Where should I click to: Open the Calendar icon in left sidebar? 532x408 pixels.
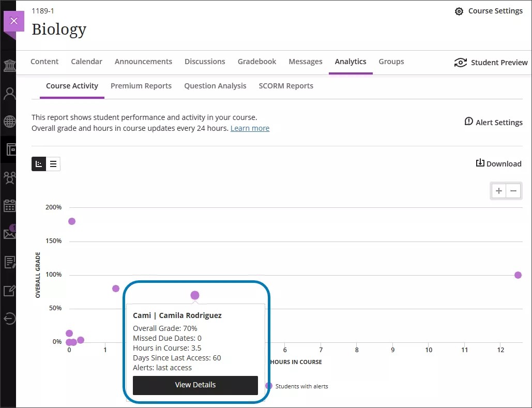pos(9,206)
